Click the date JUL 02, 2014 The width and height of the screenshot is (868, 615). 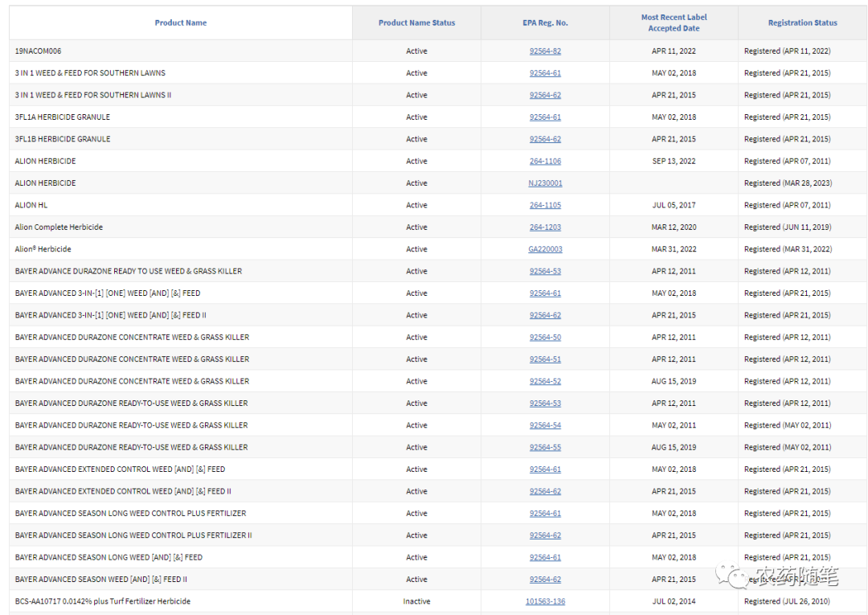674,601
